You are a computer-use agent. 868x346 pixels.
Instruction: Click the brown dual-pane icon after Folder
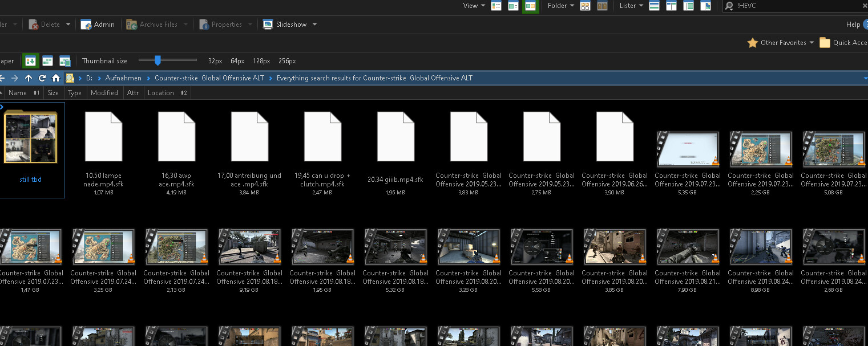[602, 6]
